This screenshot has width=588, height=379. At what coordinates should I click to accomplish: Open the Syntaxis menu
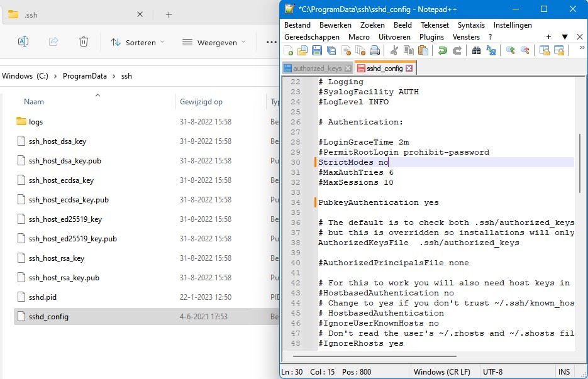(471, 25)
